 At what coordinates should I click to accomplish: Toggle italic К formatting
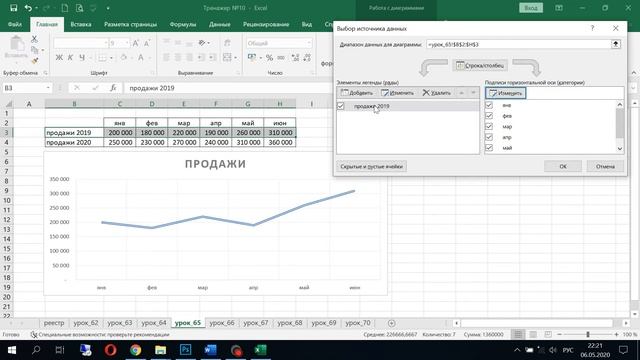coord(70,58)
